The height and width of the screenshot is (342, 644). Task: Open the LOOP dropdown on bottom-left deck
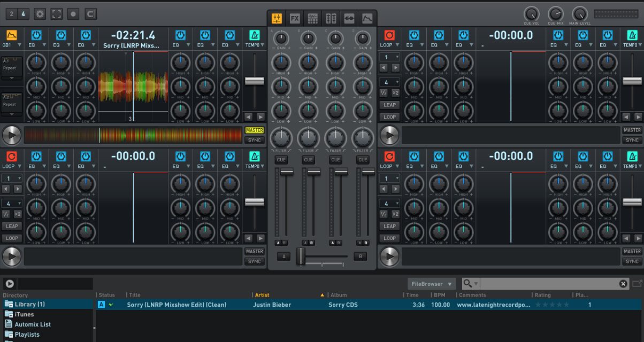(x=12, y=167)
